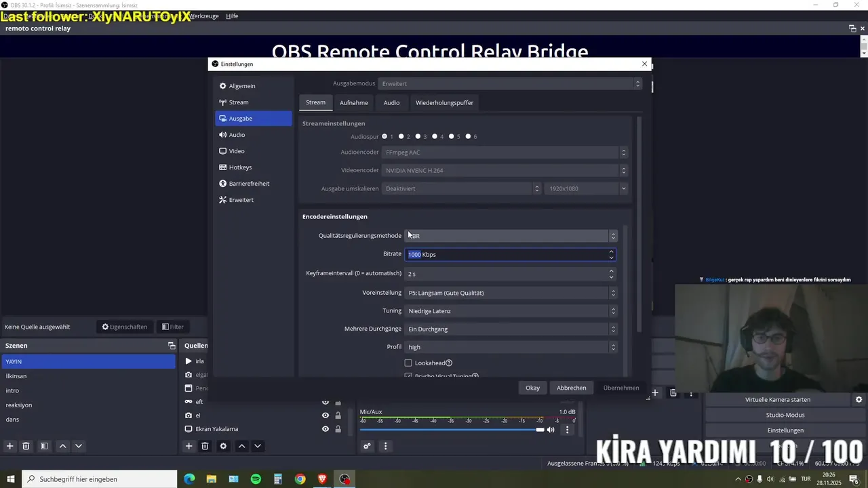Viewport: 868px width, 488px height.
Task: Open source properties gear in Quellen toolbar
Action: tap(223, 446)
